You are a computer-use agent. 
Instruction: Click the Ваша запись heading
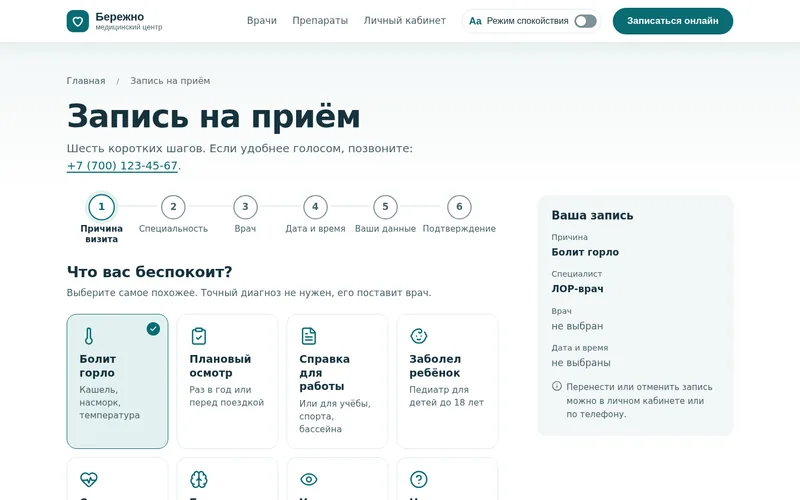[x=592, y=215]
